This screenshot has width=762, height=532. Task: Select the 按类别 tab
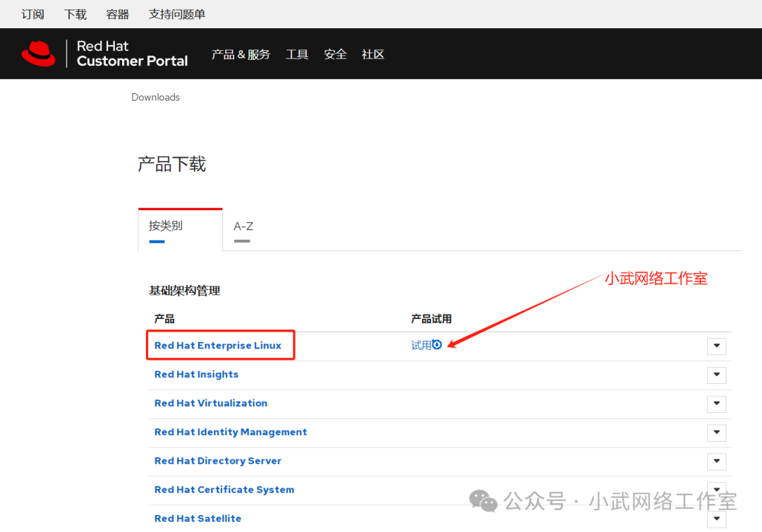181,229
